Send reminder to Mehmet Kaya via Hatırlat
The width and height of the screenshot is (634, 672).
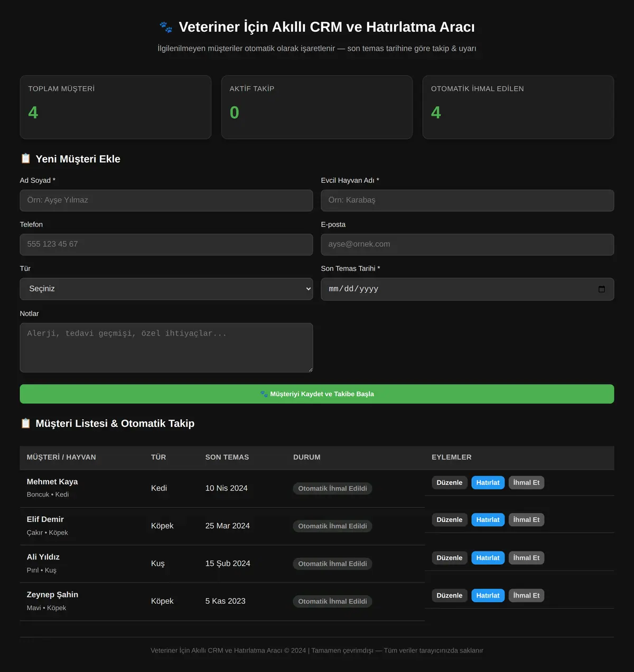click(488, 482)
